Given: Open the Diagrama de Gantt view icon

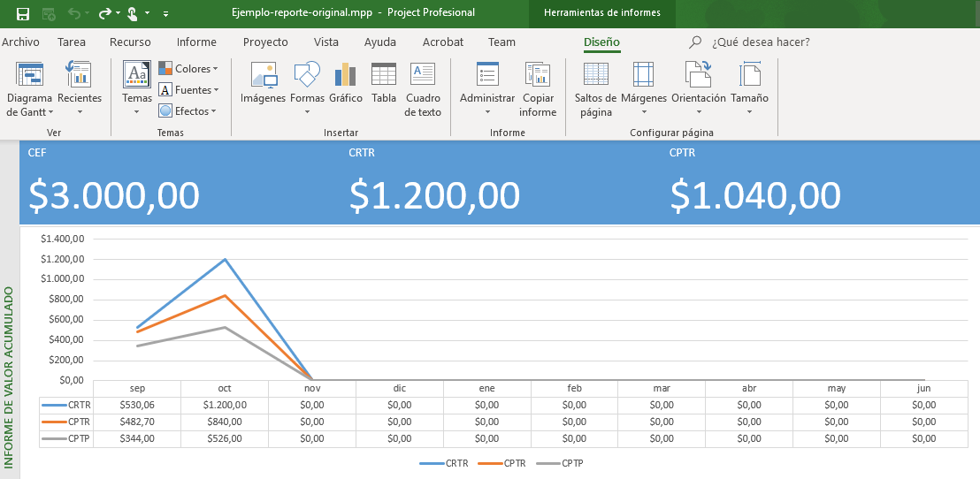Looking at the screenshot, I should [29, 74].
